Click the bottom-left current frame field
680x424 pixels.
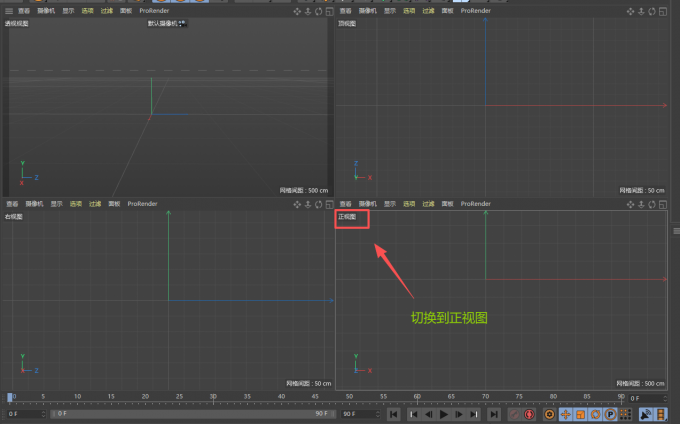pos(24,413)
